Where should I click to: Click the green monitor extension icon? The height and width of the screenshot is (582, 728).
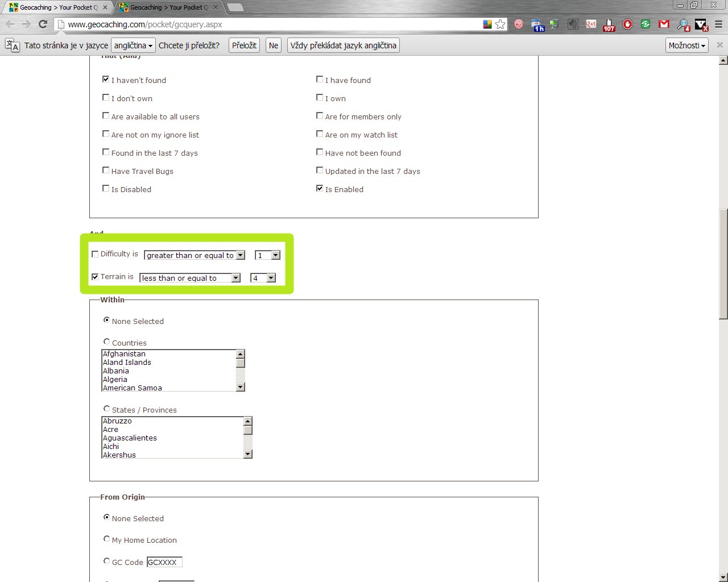pyautogui.click(x=554, y=24)
